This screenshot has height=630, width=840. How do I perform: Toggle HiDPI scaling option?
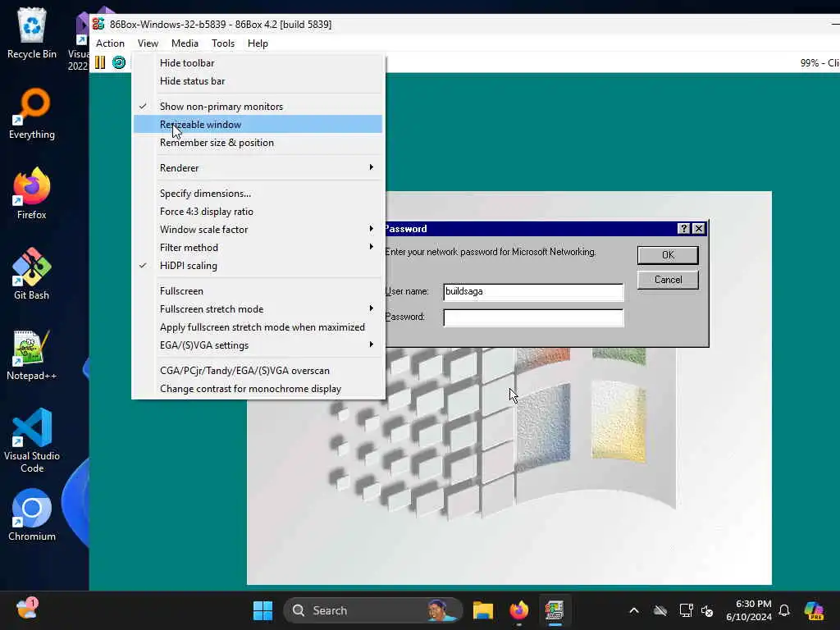coord(258,265)
